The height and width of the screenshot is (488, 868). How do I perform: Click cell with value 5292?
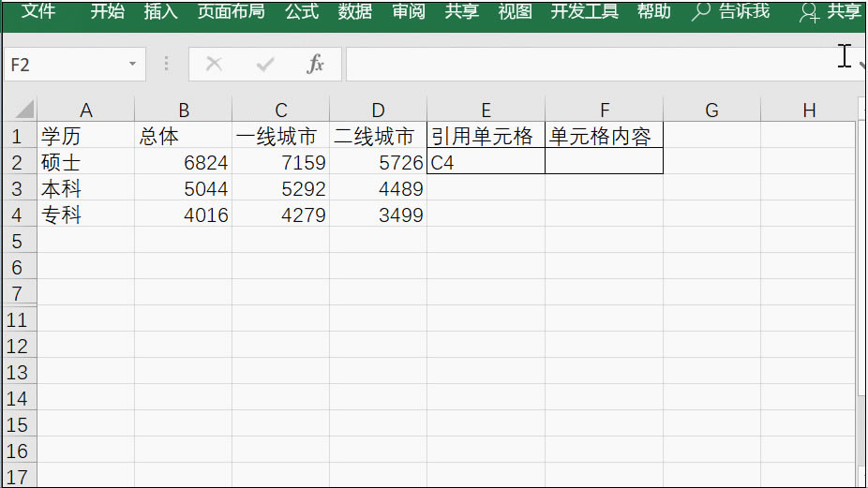(x=280, y=188)
